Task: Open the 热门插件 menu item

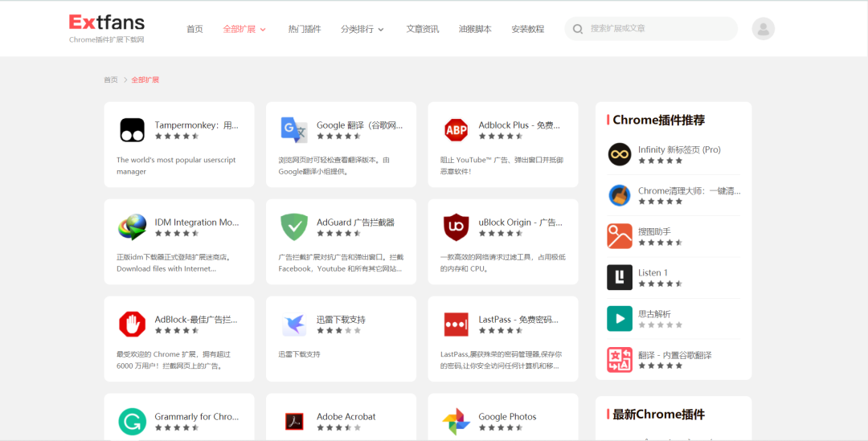Action: (x=305, y=29)
